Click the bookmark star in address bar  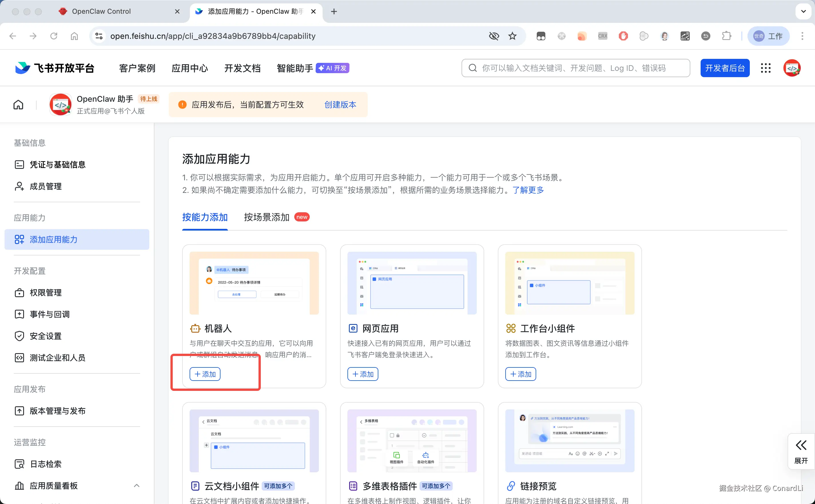pos(512,36)
